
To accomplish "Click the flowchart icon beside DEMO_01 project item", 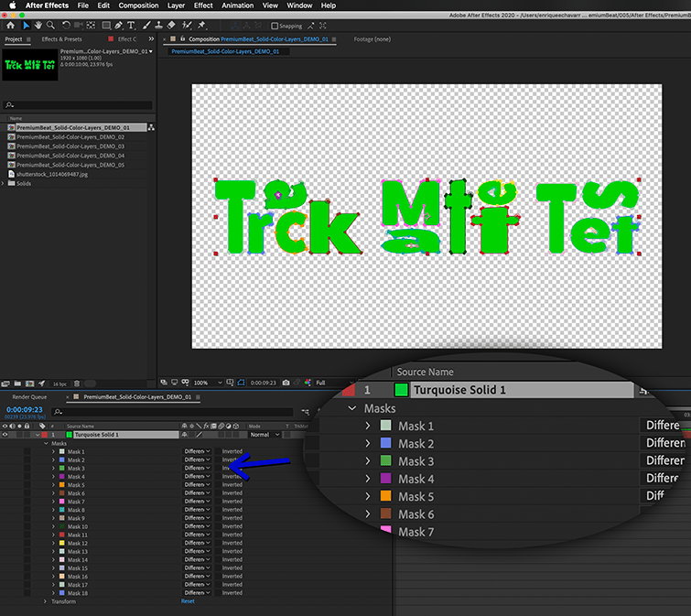I will click(151, 127).
